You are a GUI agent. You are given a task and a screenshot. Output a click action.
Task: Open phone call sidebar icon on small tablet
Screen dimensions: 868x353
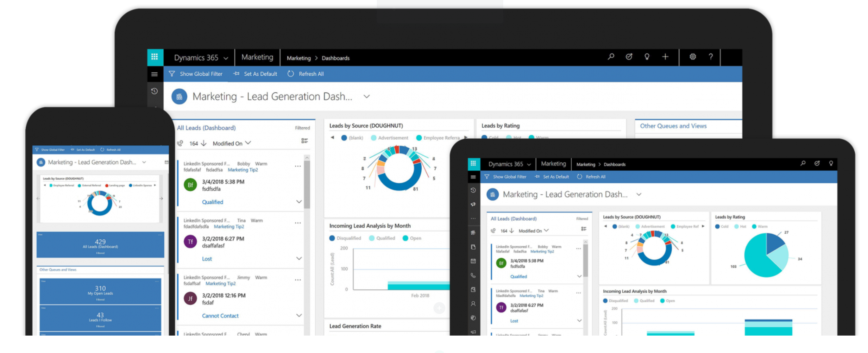point(473,275)
